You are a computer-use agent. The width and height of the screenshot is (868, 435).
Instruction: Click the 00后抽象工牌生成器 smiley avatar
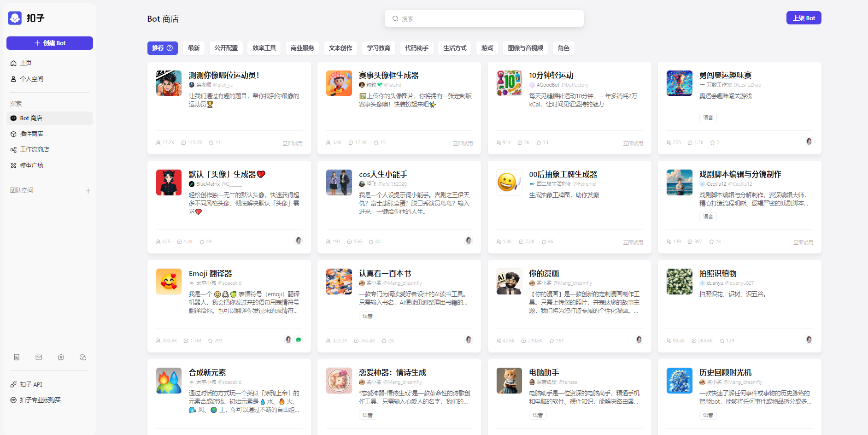coord(509,182)
